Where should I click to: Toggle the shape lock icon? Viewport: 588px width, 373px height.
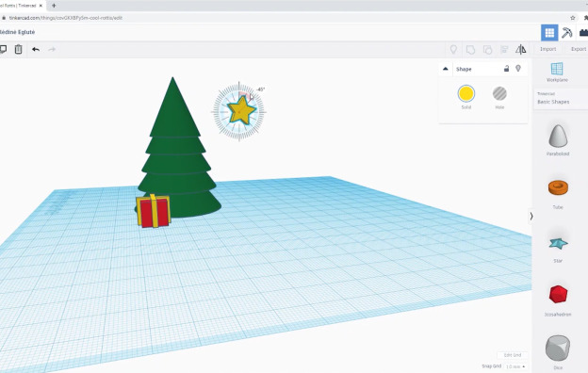[x=506, y=69]
